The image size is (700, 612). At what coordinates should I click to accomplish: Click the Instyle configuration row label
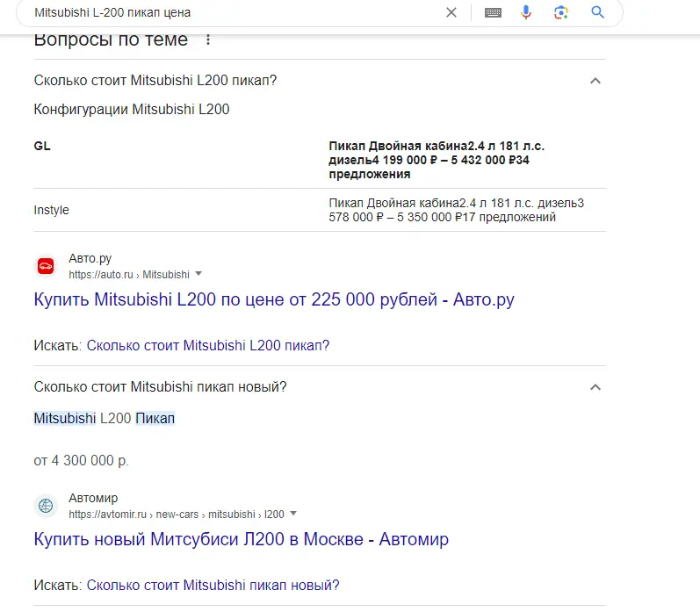(51, 210)
